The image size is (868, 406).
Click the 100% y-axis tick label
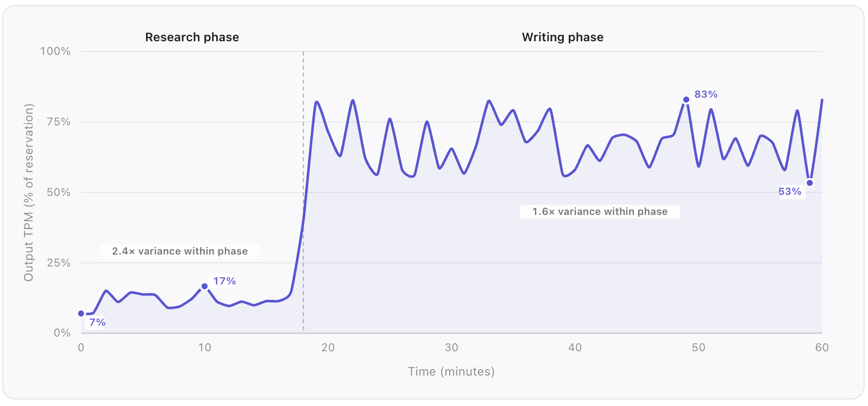(x=55, y=52)
